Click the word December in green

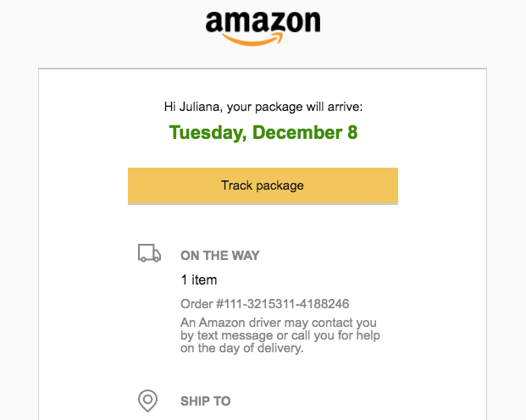click(297, 132)
